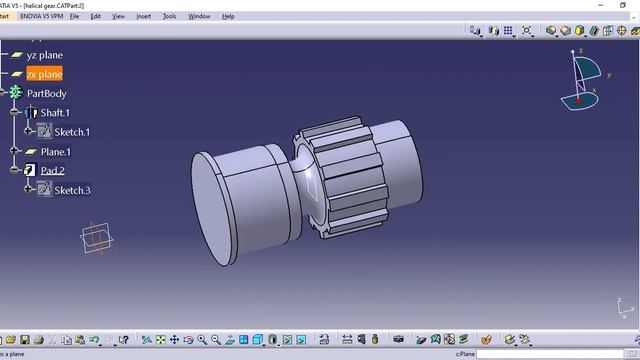Screen dimensions: 640x360
Task: Click the Open file folder icon
Action: click(x=11, y=340)
